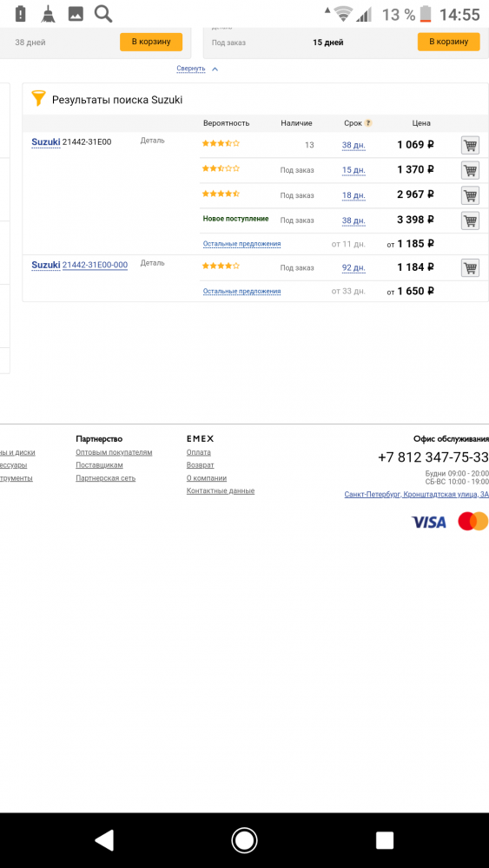Add the 1 184 ₽ offer to cart

pos(470,268)
